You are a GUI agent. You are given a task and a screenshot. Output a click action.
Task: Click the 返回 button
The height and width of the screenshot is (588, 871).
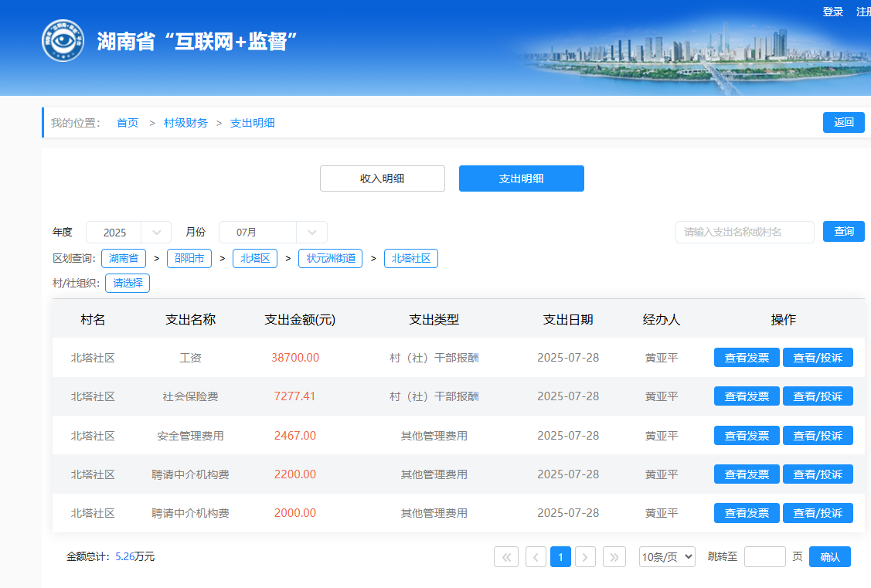[x=843, y=122]
